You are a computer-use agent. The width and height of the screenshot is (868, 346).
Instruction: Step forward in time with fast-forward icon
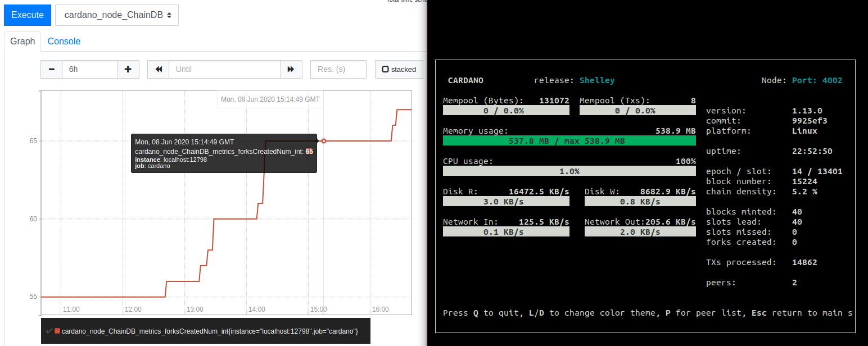coord(291,69)
